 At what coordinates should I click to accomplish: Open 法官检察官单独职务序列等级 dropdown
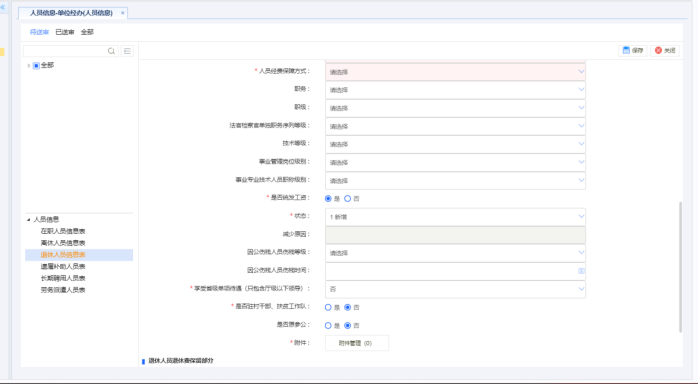(x=455, y=126)
